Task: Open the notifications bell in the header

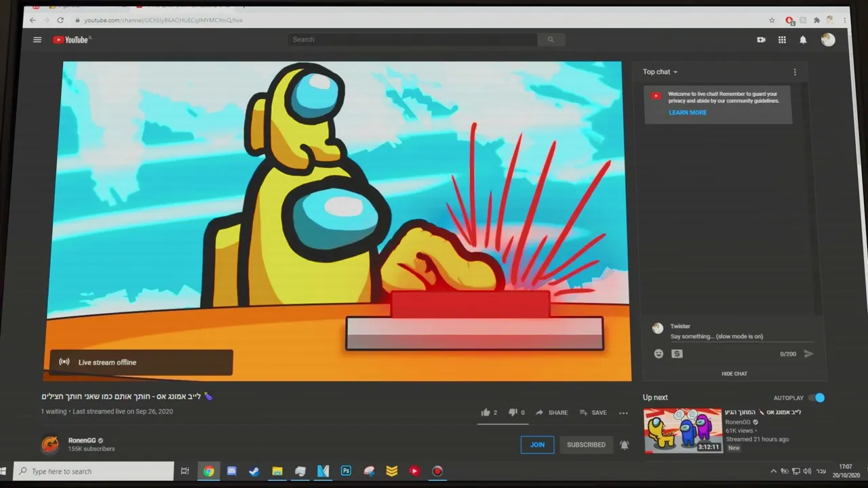Action: [803, 40]
